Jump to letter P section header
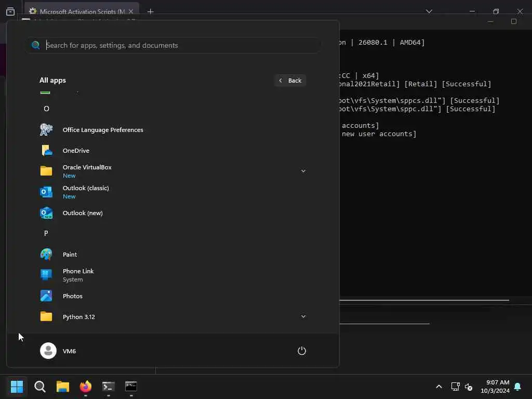Viewport: 532px width, 399px height. coord(46,233)
